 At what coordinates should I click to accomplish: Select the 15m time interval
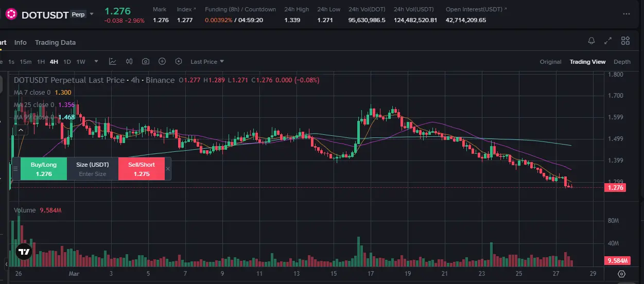pyautogui.click(x=26, y=62)
